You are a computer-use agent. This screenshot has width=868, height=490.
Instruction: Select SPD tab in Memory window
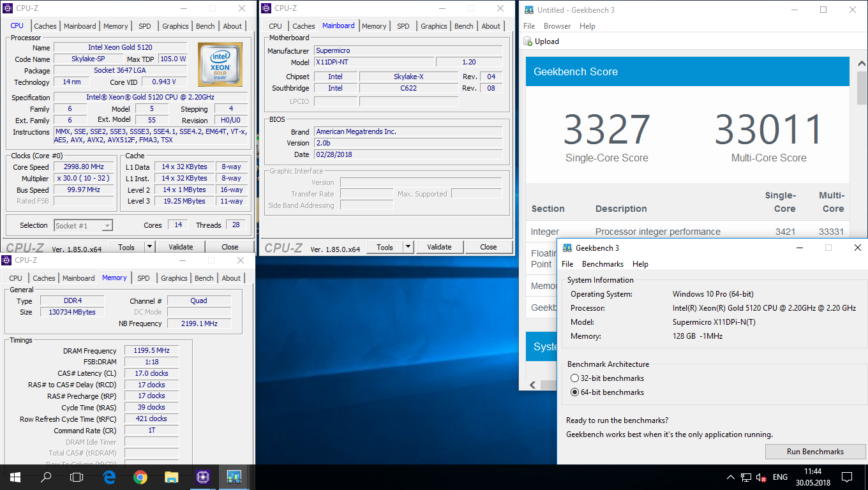click(x=144, y=278)
